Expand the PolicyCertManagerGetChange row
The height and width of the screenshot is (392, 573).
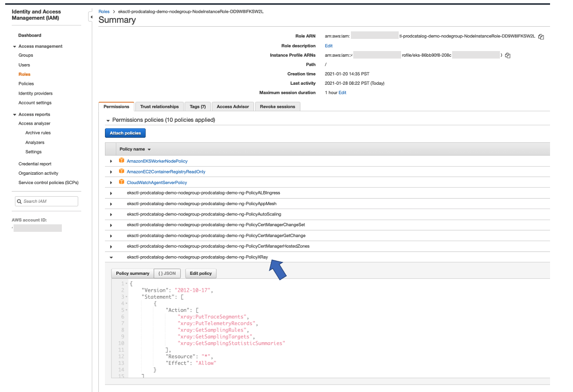coord(111,236)
